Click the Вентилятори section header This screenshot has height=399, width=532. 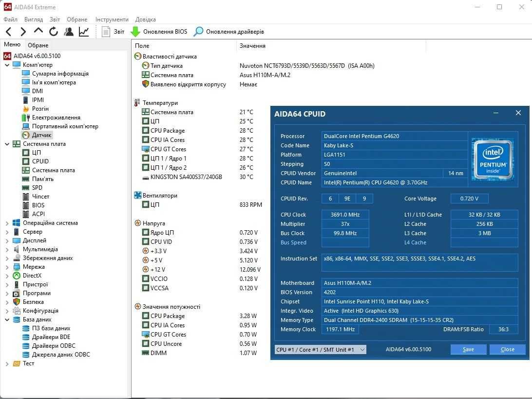click(x=156, y=196)
